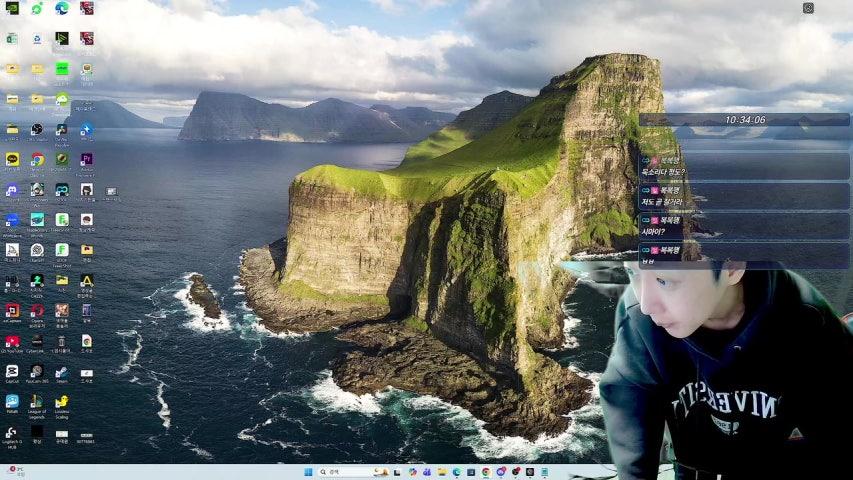Screen dimensions: 853x480
Task: Open the CapCut desktop icon
Action: click(x=12, y=372)
